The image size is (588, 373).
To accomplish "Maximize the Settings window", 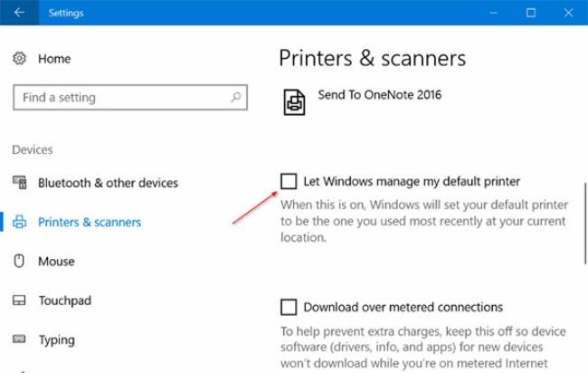I will 530,13.
